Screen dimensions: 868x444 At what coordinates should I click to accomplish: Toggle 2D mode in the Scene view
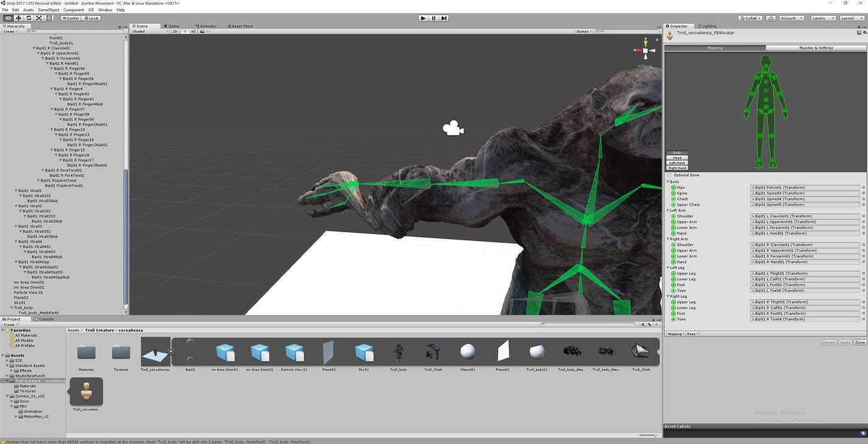click(175, 31)
